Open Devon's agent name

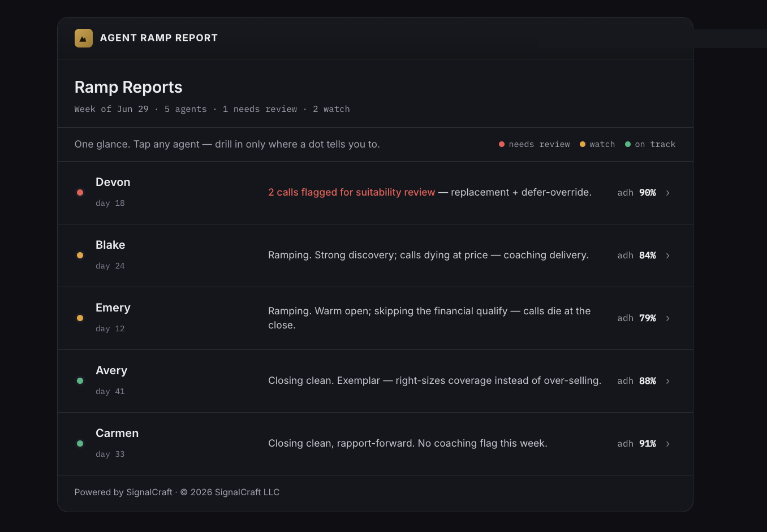pos(113,182)
